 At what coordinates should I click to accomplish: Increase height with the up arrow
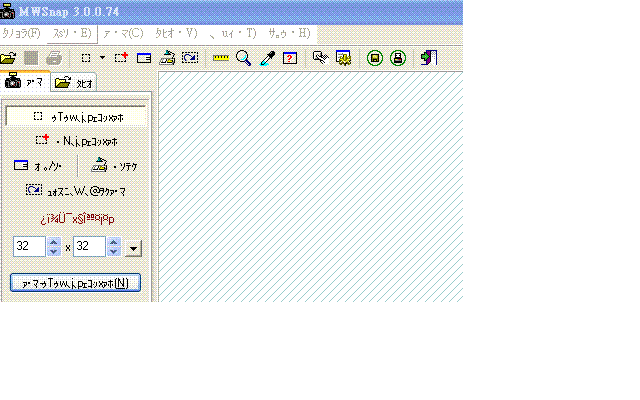(x=114, y=242)
